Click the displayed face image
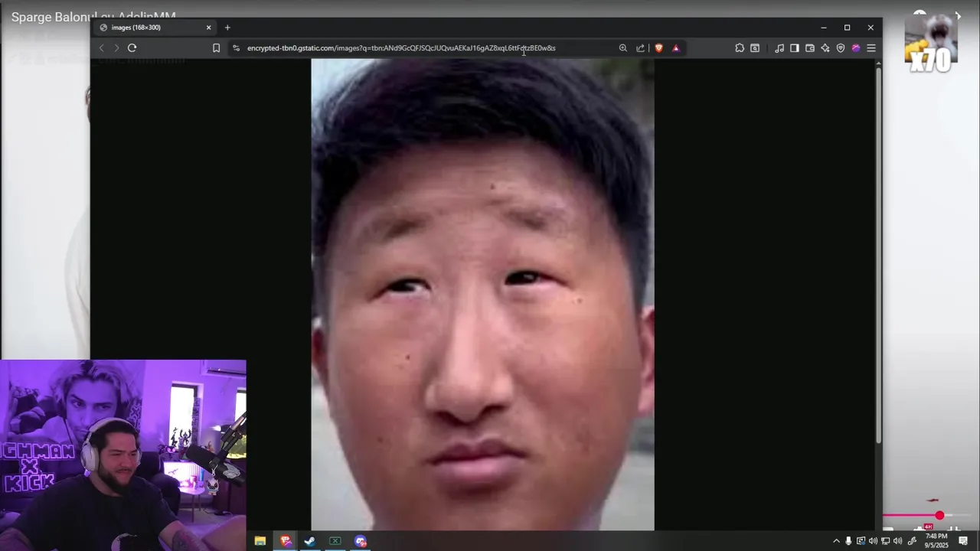Viewport: 980px width, 551px height. (x=482, y=295)
